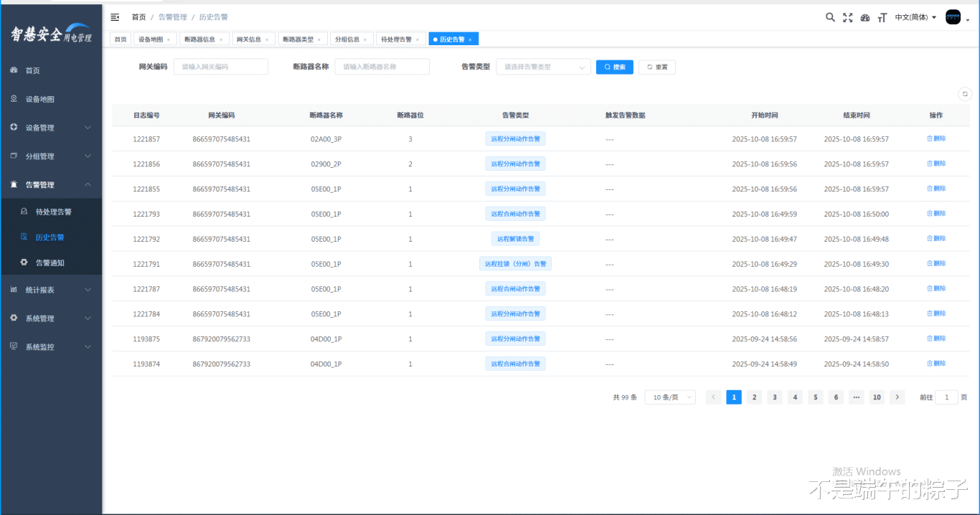Click the 分组管理 sidebar icon
This screenshot has width=980, height=515.
[x=14, y=156]
